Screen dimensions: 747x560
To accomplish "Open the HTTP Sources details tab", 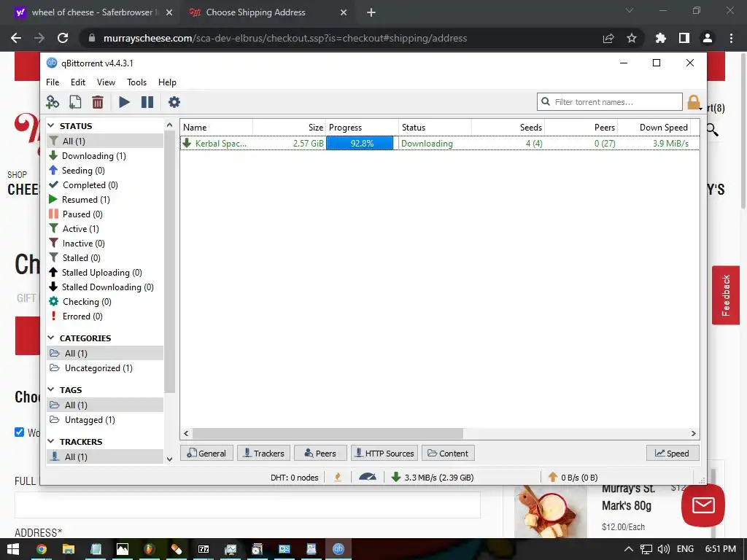I will pos(384,453).
